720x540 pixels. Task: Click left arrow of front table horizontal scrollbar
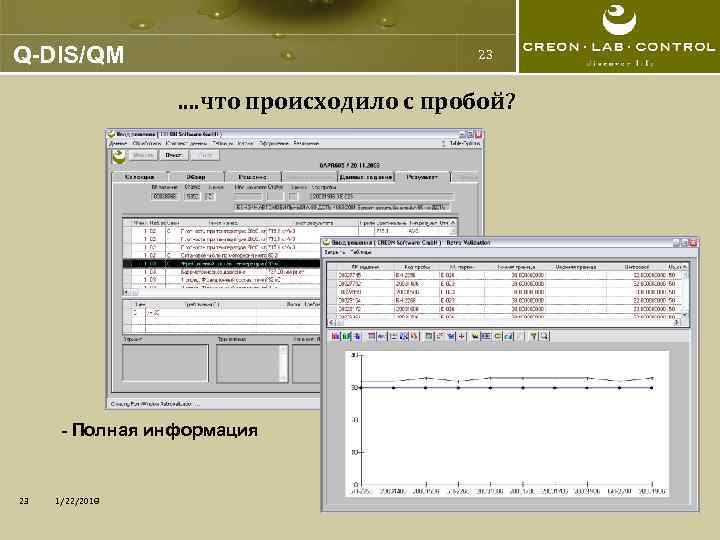pyautogui.click(x=332, y=323)
